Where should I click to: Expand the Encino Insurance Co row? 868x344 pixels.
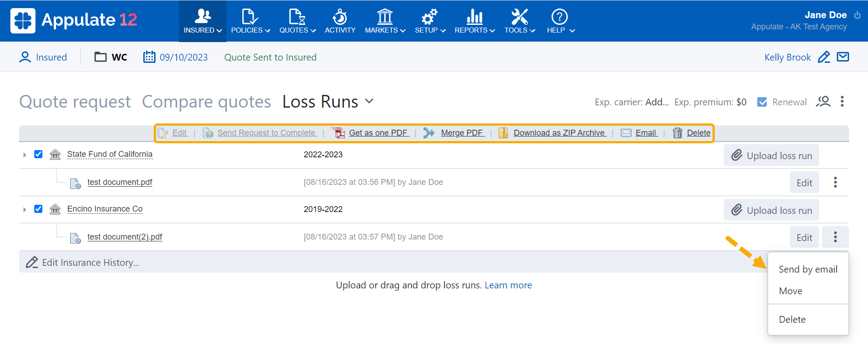(x=24, y=209)
